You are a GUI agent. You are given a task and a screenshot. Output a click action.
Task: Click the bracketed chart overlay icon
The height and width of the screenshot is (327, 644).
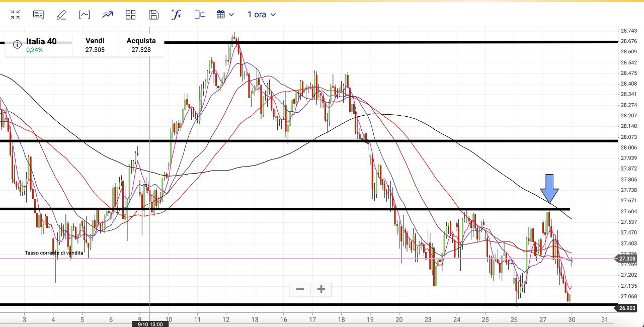85,15
